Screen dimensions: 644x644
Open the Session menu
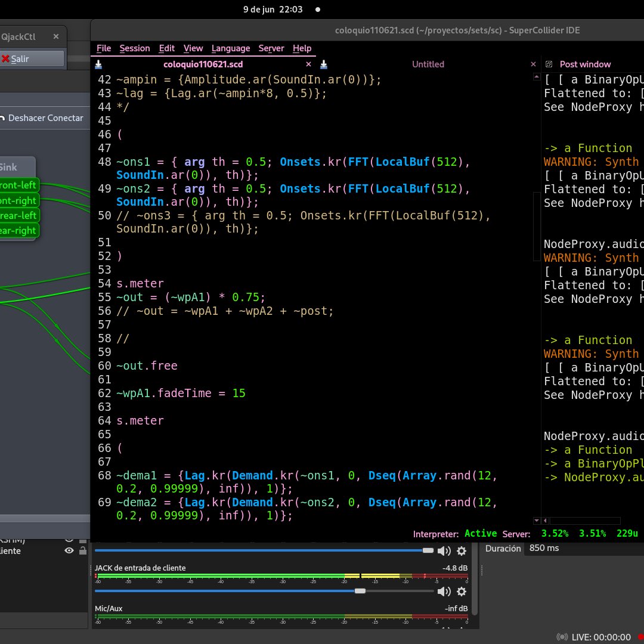[135, 48]
